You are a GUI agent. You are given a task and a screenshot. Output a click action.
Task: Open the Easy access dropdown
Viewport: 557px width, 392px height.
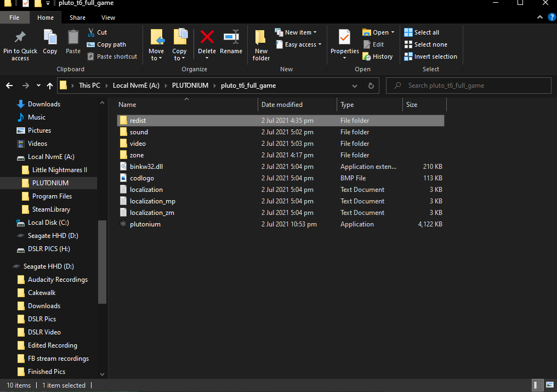tap(299, 44)
